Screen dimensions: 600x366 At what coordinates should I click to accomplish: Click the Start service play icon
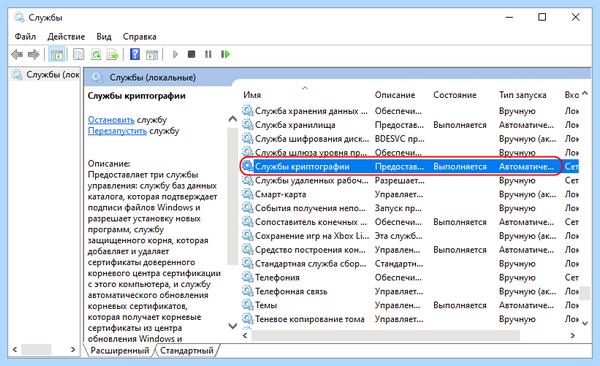[x=175, y=54]
